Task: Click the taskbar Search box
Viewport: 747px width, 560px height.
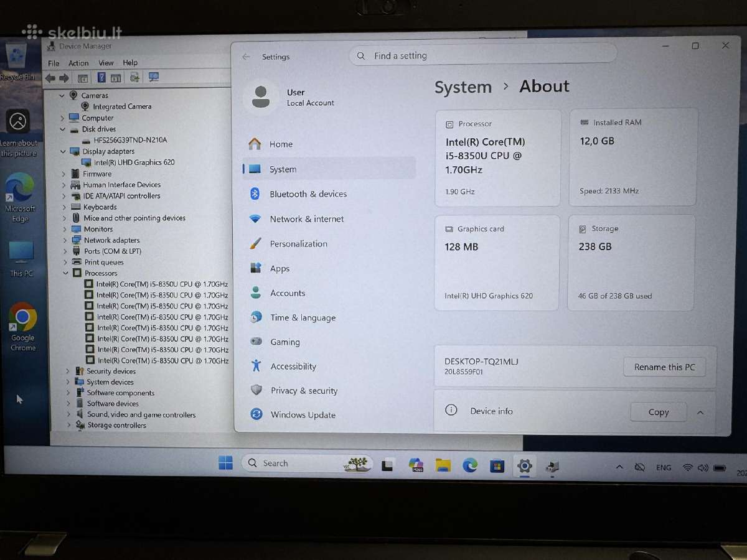Action: coord(306,464)
